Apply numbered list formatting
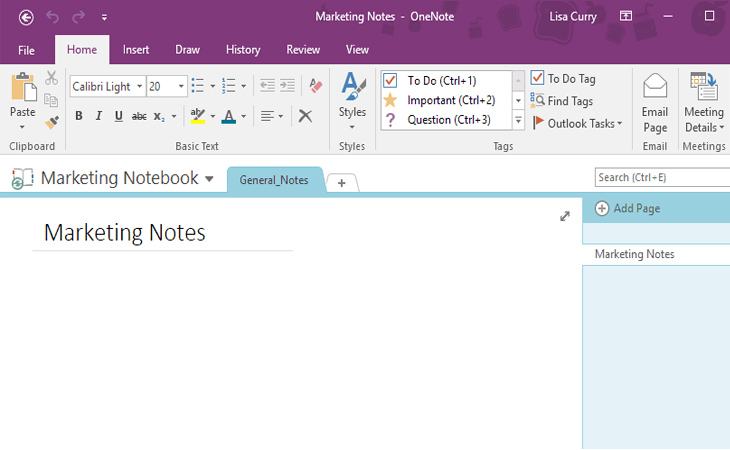 point(228,86)
